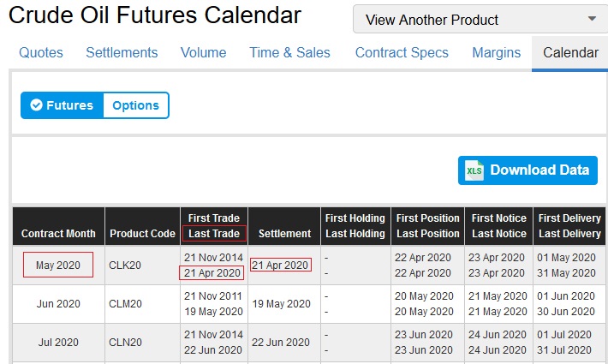
Task: Open the Margins tab
Action: point(496,53)
